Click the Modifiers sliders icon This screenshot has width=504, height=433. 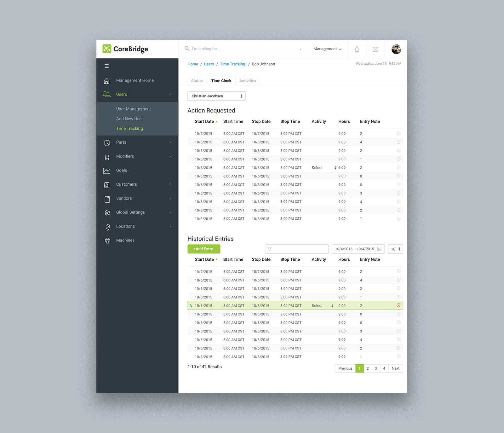coord(107,157)
